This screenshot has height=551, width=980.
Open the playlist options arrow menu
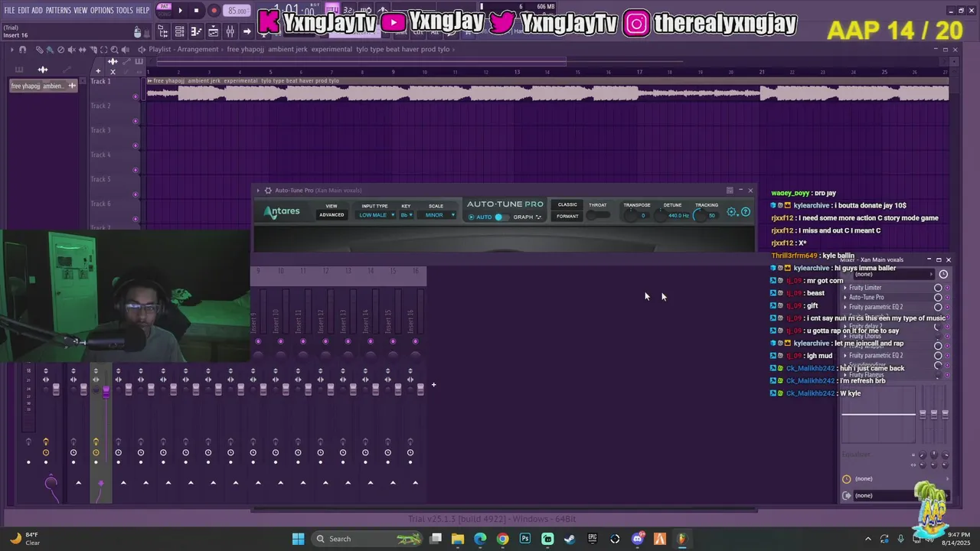[x=11, y=50]
